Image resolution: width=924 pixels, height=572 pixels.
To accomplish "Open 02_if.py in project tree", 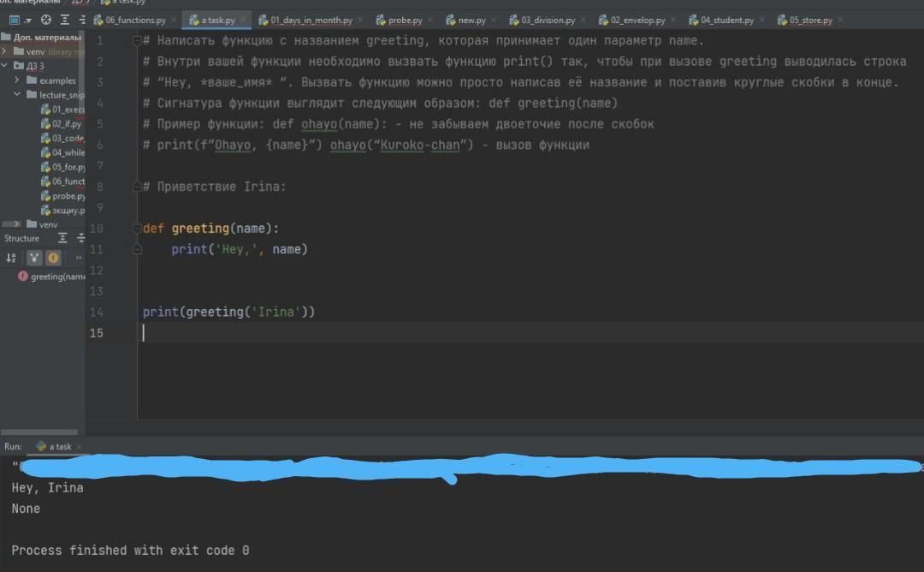I will coord(62,124).
